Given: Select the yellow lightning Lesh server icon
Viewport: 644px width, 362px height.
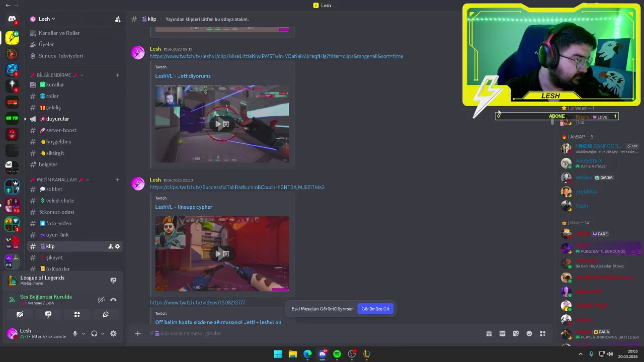Looking at the screenshot, I should pyautogui.click(x=12, y=38).
